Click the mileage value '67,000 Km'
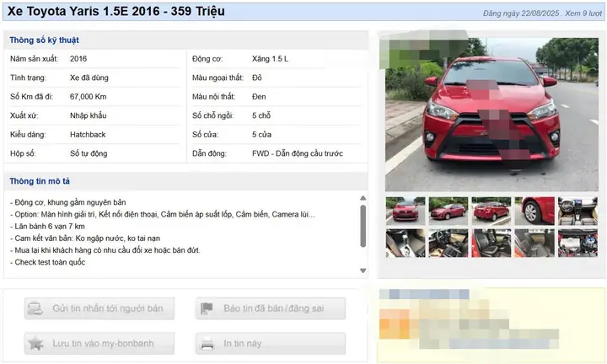The image size is (607, 364). pyautogui.click(x=88, y=97)
